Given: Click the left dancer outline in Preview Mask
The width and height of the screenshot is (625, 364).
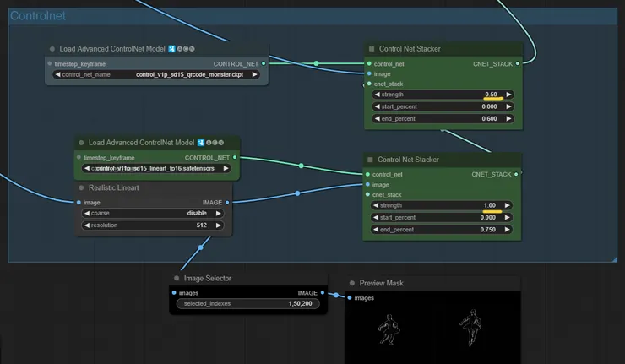Looking at the screenshot, I should [389, 329].
